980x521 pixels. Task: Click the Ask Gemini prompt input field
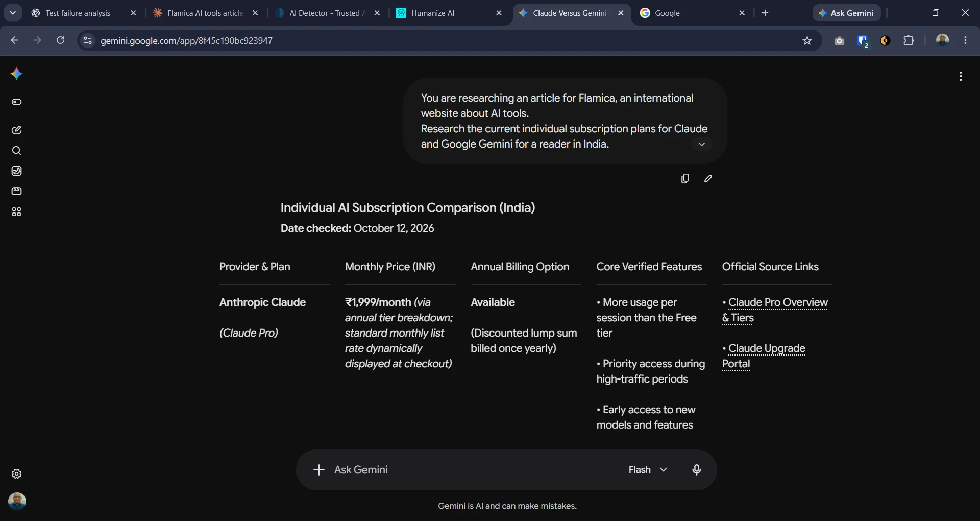click(x=475, y=470)
